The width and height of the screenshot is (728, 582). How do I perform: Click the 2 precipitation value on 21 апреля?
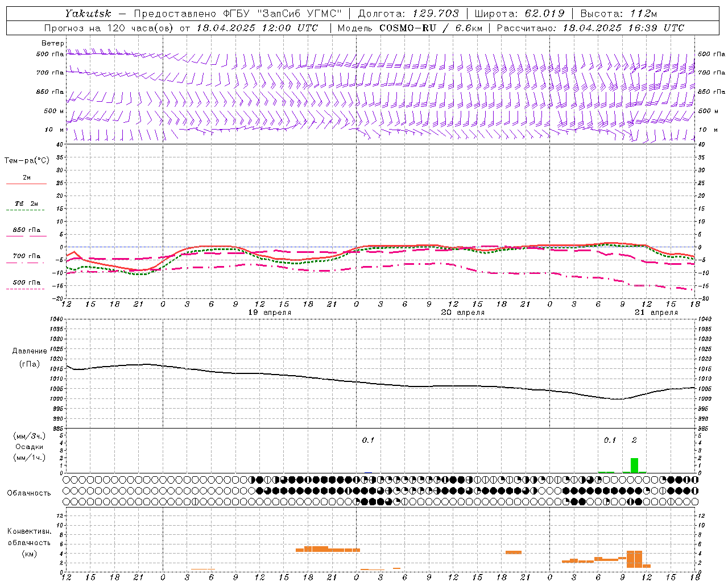tap(634, 440)
